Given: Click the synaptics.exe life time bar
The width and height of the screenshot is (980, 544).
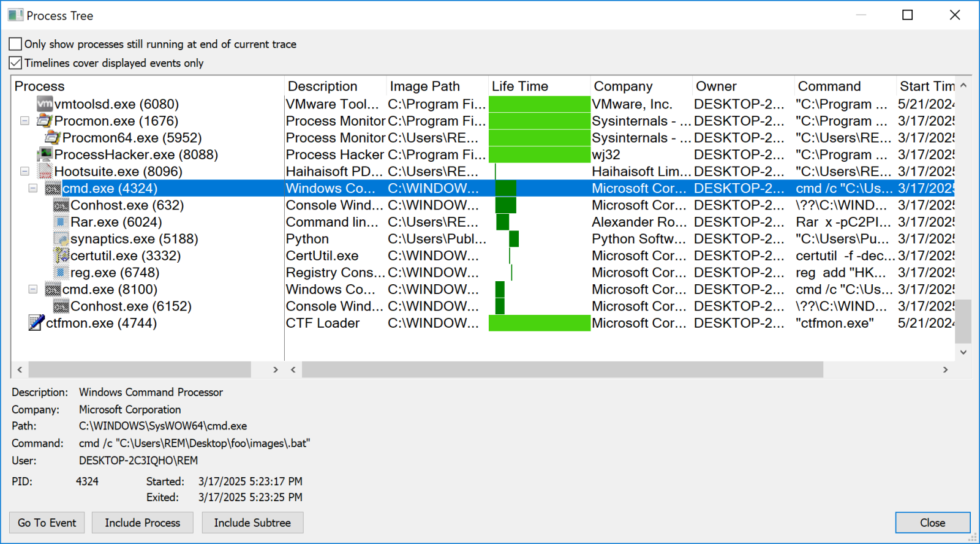Looking at the screenshot, I should 514,238.
